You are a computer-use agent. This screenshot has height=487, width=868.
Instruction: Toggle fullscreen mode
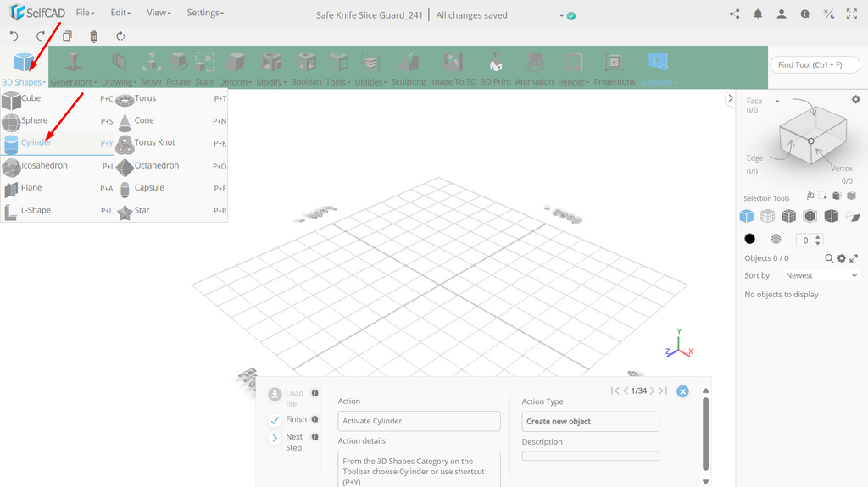coord(852,14)
